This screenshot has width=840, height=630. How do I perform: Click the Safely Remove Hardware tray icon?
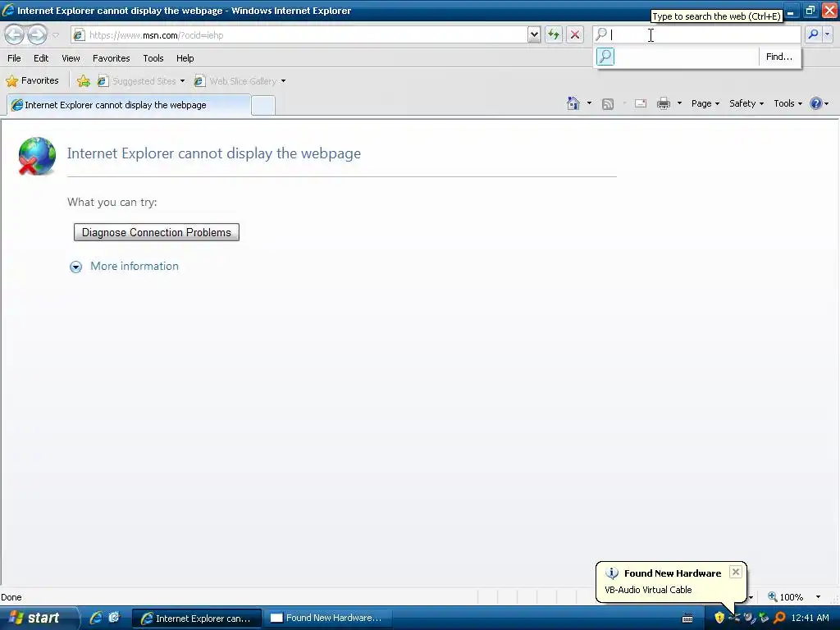[x=764, y=619]
